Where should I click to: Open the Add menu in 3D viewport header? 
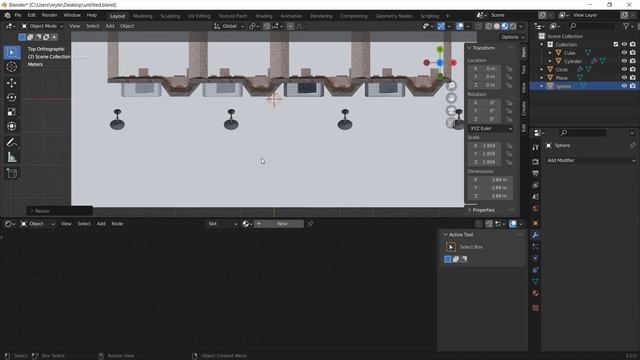(110, 26)
